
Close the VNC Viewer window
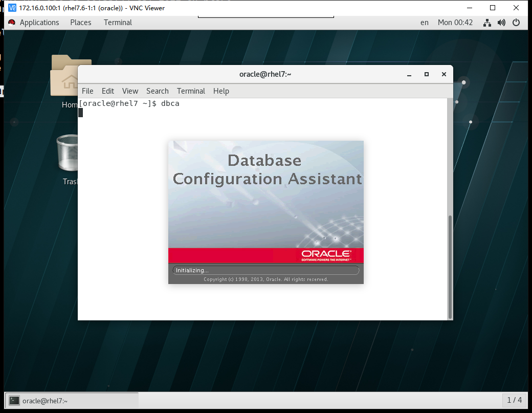(516, 8)
